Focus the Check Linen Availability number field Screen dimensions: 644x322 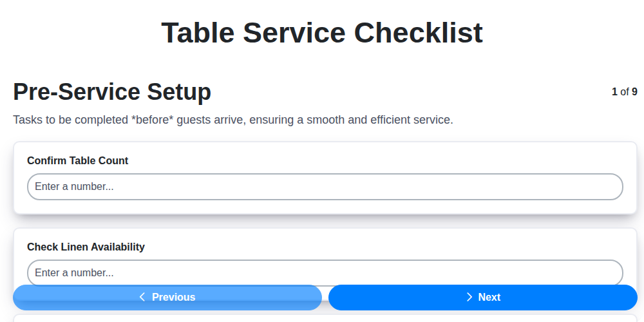325,273
